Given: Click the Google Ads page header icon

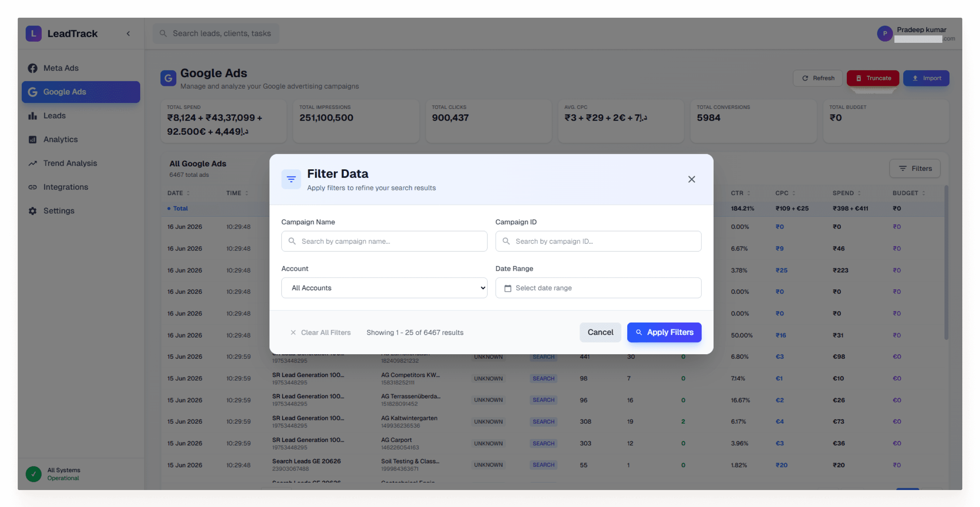Looking at the screenshot, I should (168, 78).
